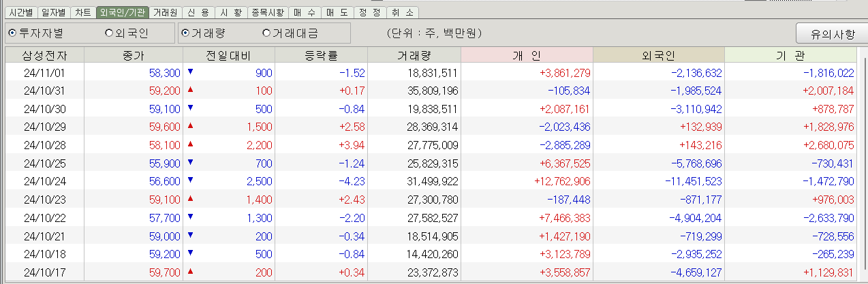Click individual net value +12,762,906

tap(561, 181)
